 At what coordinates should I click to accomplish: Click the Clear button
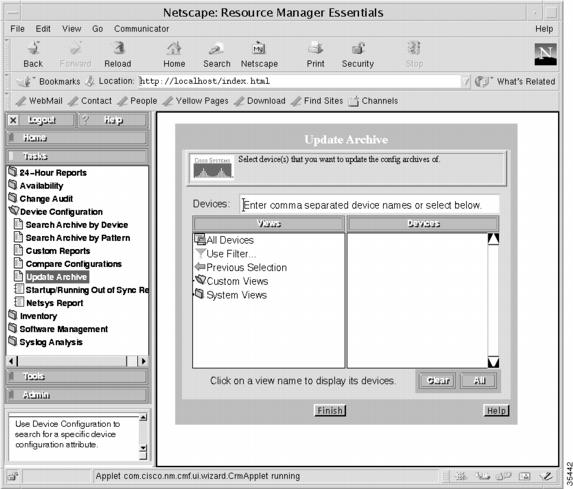click(437, 381)
